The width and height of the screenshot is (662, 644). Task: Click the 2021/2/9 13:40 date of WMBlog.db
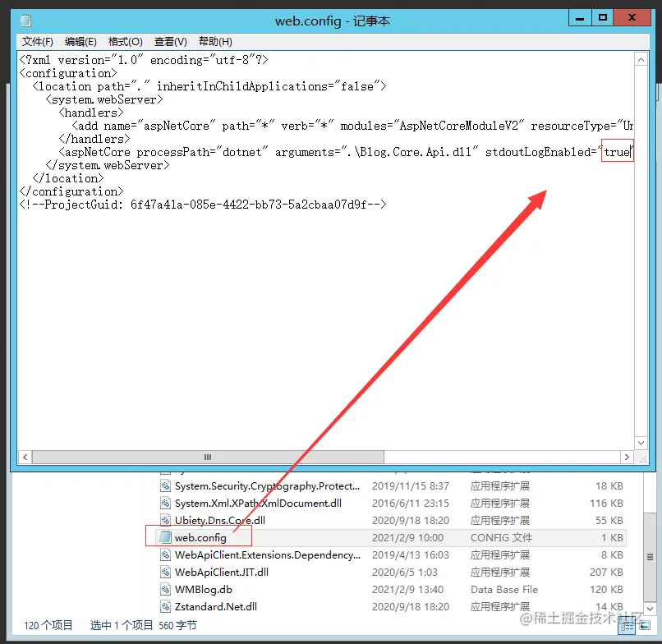tap(407, 590)
